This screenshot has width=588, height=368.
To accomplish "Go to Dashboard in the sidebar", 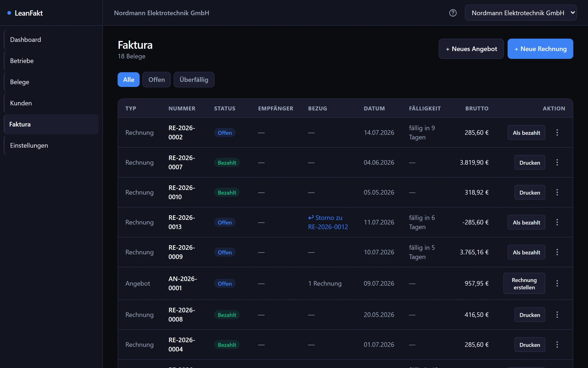I will (51, 40).
